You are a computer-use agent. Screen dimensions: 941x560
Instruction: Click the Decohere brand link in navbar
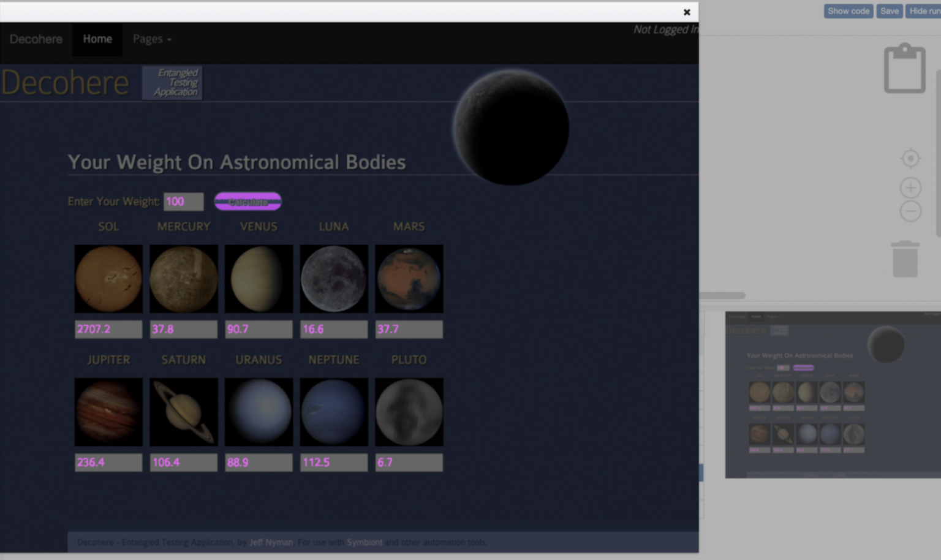(x=36, y=39)
